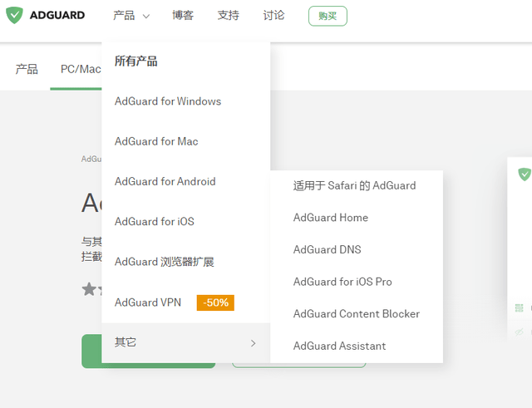Click the 购买 button
This screenshot has width=532, height=408.
(x=328, y=16)
